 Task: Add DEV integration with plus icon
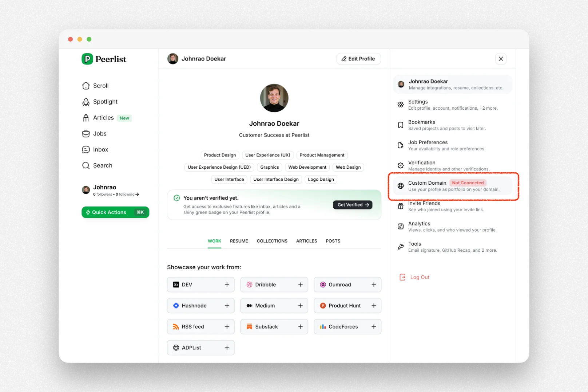point(227,285)
